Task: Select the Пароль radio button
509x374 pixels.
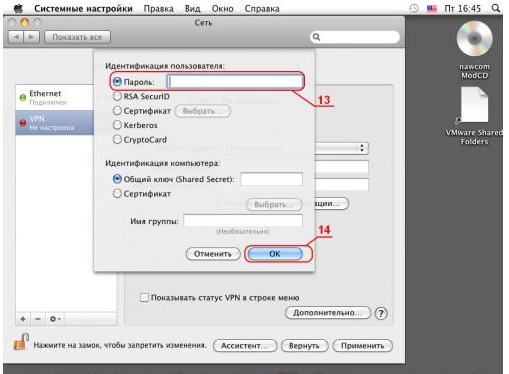Action: 117,82
